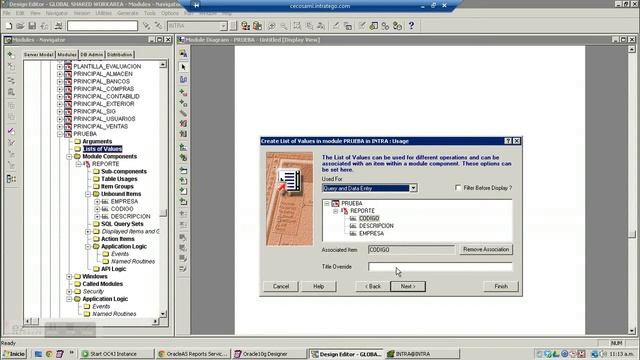Click the Next button
The image size is (640, 360).
[408, 286]
